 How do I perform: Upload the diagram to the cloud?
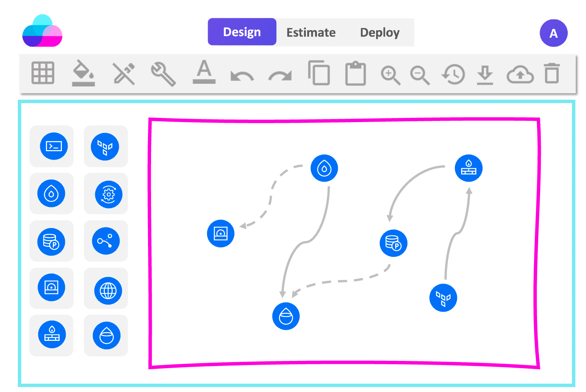click(x=520, y=74)
